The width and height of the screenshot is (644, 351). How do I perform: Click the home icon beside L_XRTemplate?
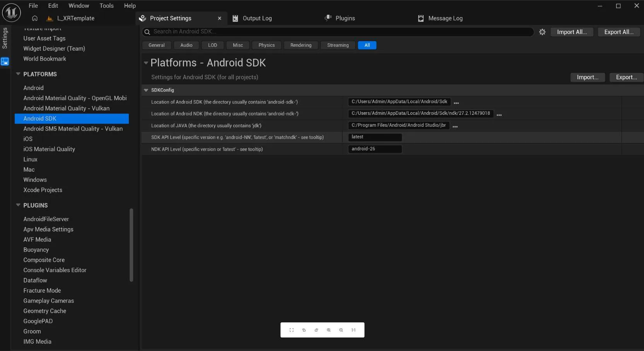pyautogui.click(x=35, y=18)
